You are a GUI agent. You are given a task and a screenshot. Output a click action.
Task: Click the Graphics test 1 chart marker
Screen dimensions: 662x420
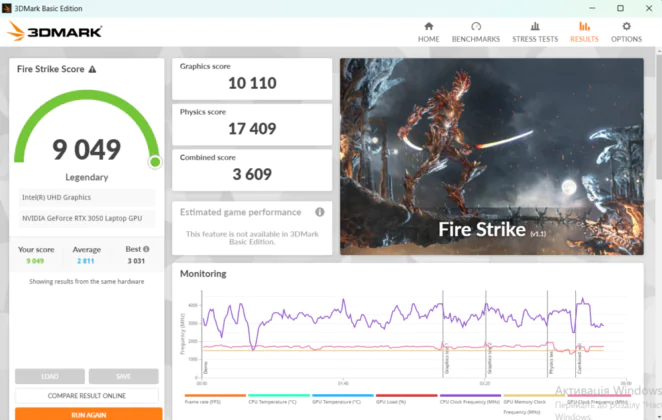446,359
